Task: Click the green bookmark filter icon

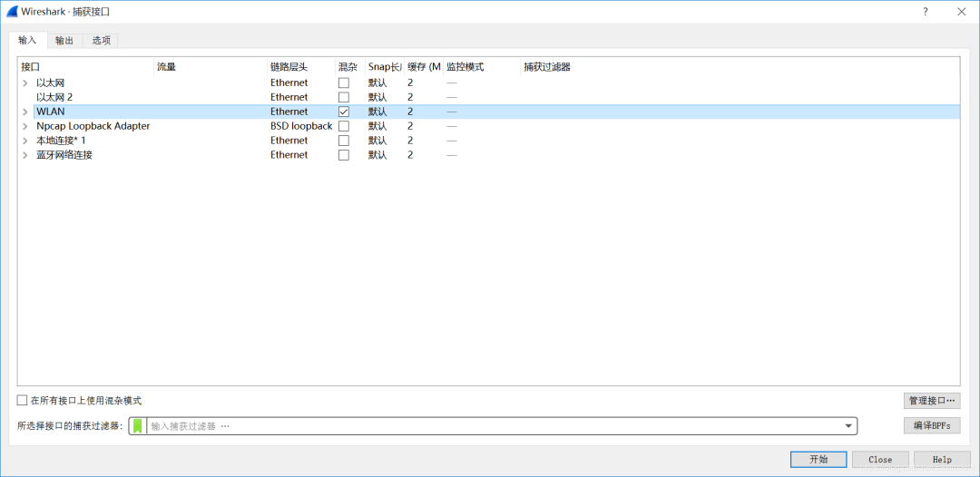Action: click(x=138, y=426)
